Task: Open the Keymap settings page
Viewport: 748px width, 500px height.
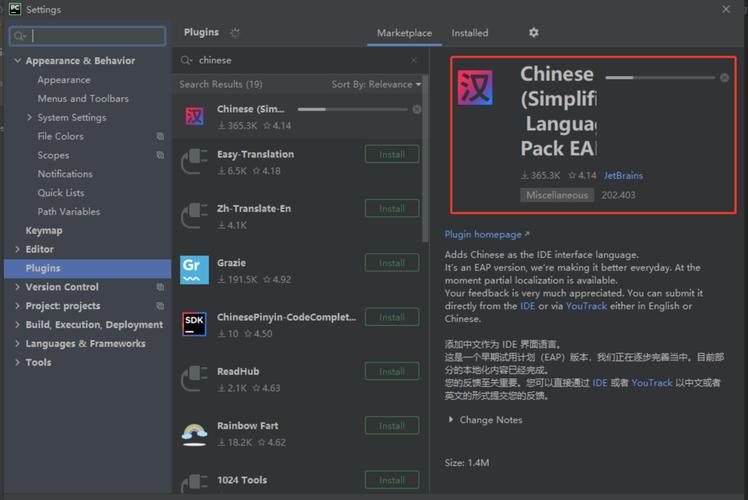Action: 44,230
